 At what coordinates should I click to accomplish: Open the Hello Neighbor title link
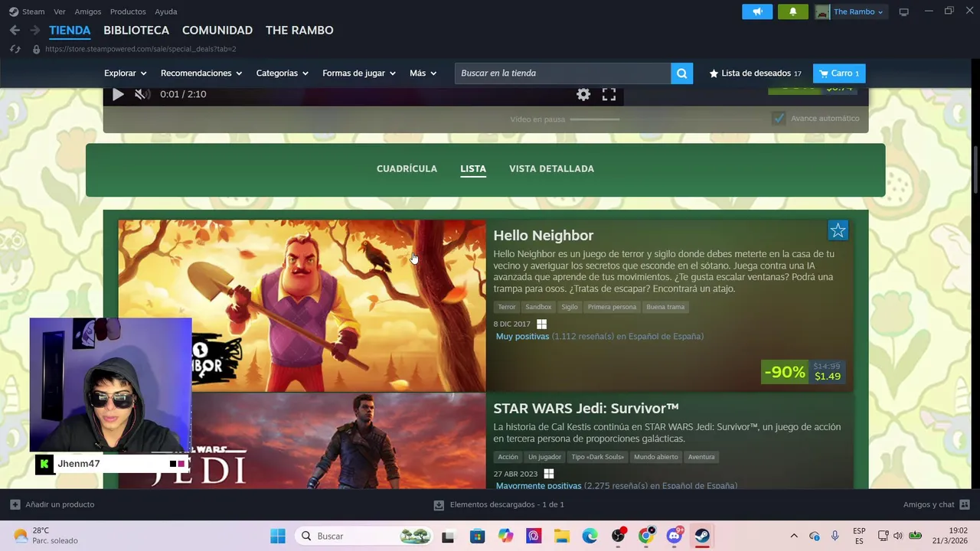[x=543, y=235]
